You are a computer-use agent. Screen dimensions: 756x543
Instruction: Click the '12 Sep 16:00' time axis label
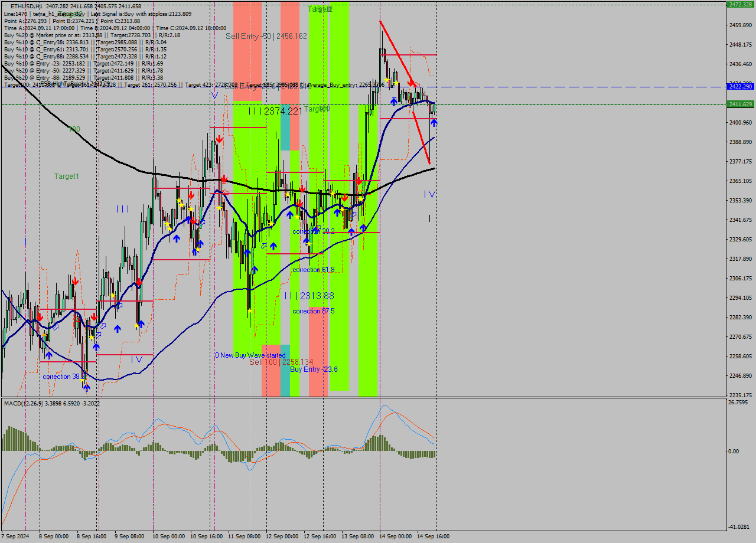pyautogui.click(x=320, y=537)
